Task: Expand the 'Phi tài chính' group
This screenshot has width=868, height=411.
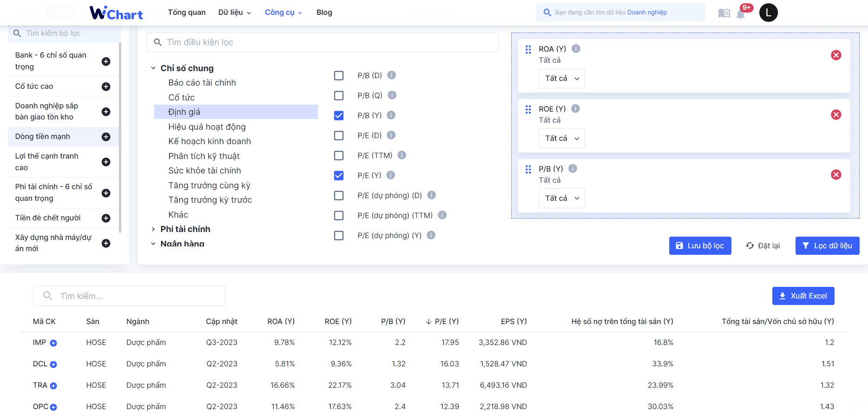Action: tap(153, 229)
